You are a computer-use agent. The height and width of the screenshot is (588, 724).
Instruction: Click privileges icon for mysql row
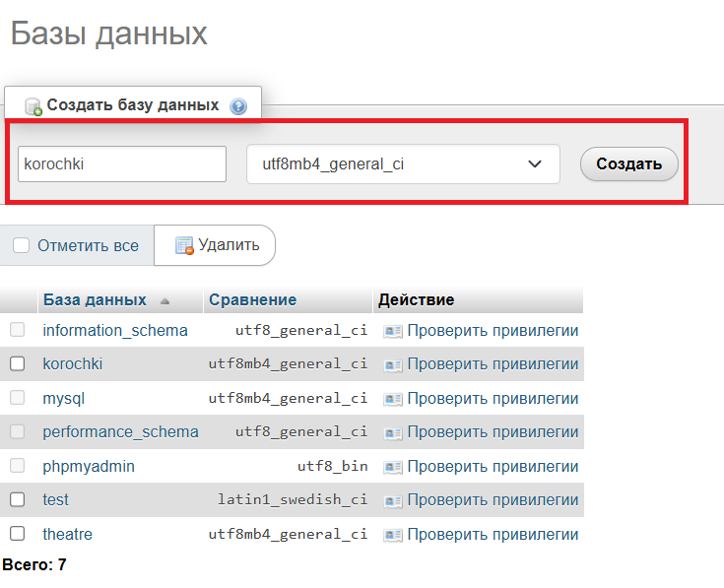[393, 399]
